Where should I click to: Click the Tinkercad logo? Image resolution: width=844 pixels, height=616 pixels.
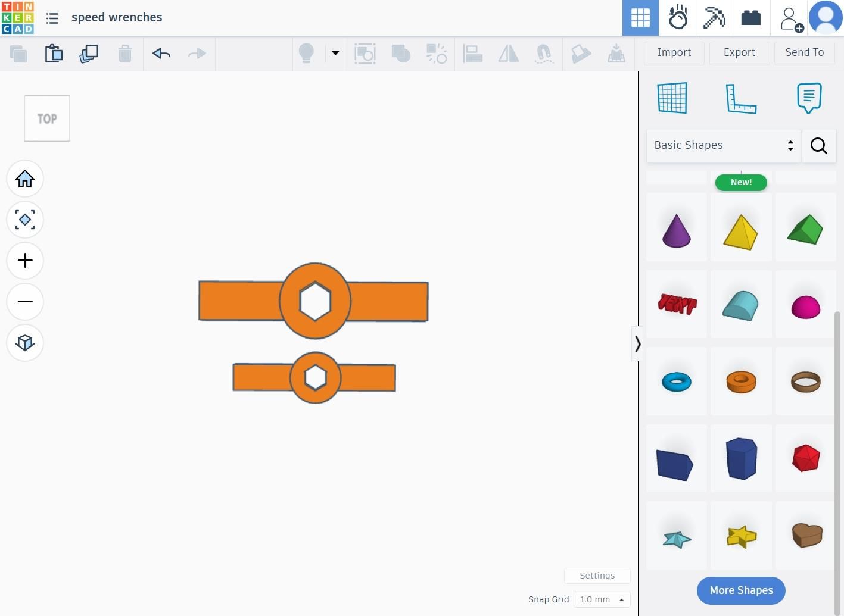coord(18,18)
